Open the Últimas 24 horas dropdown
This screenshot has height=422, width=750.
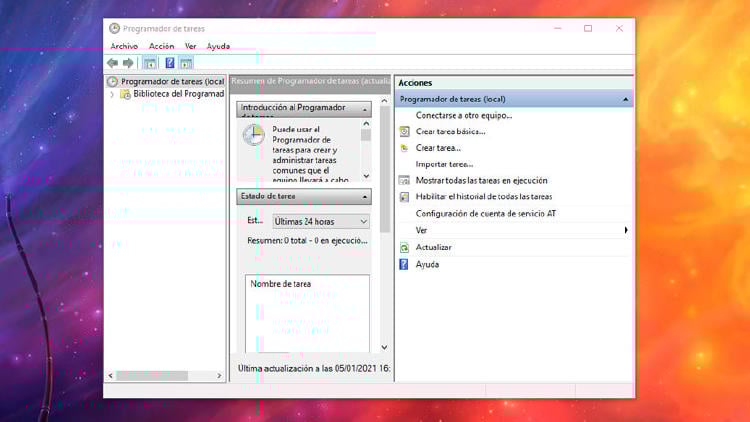tap(321, 221)
